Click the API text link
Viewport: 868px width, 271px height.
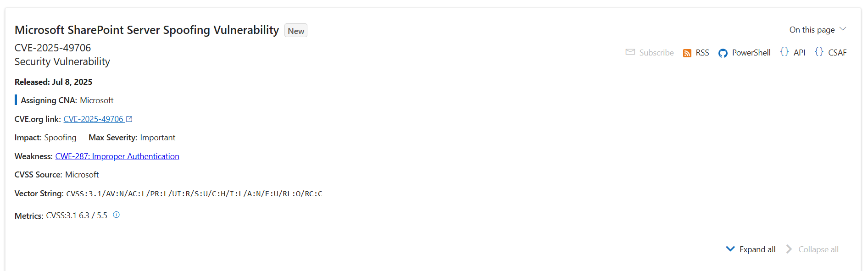pyautogui.click(x=799, y=53)
